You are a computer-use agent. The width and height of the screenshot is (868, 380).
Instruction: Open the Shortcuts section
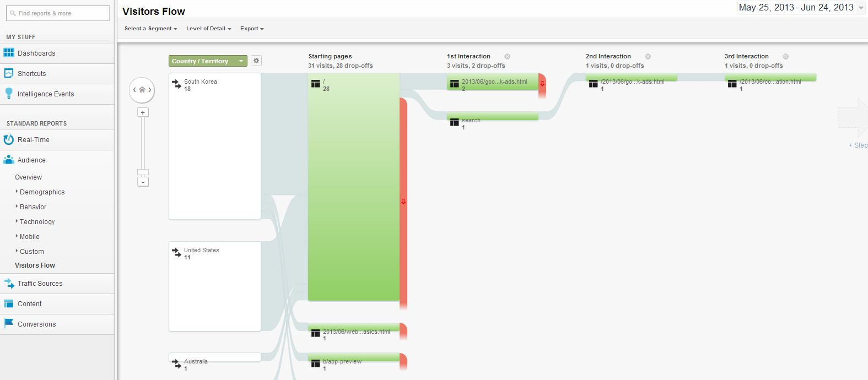click(31, 73)
